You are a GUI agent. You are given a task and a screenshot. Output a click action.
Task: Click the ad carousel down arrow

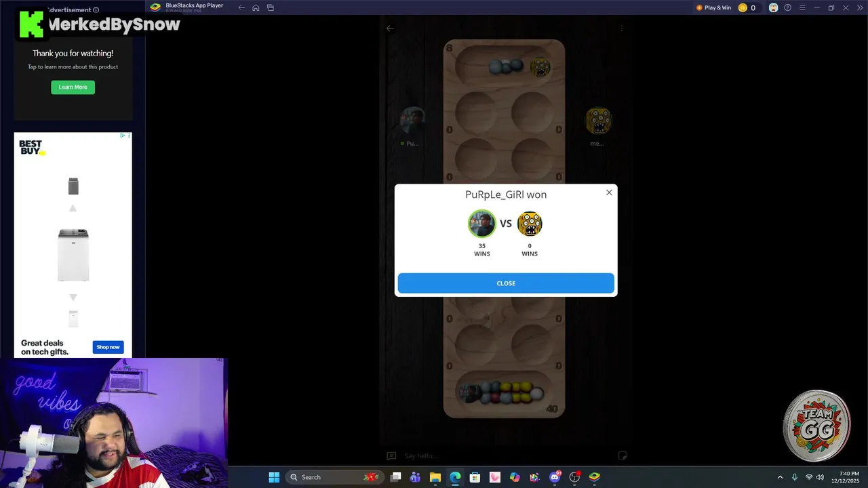point(73,298)
